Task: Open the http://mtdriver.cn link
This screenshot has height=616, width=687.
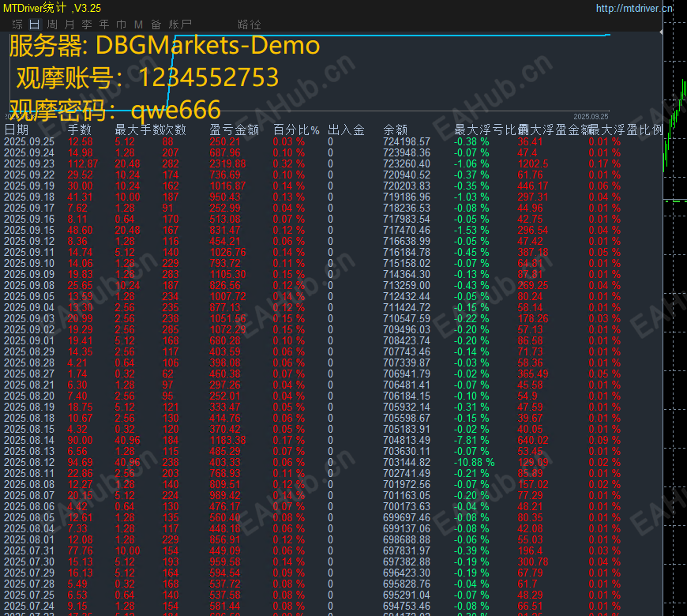Action: coord(634,9)
